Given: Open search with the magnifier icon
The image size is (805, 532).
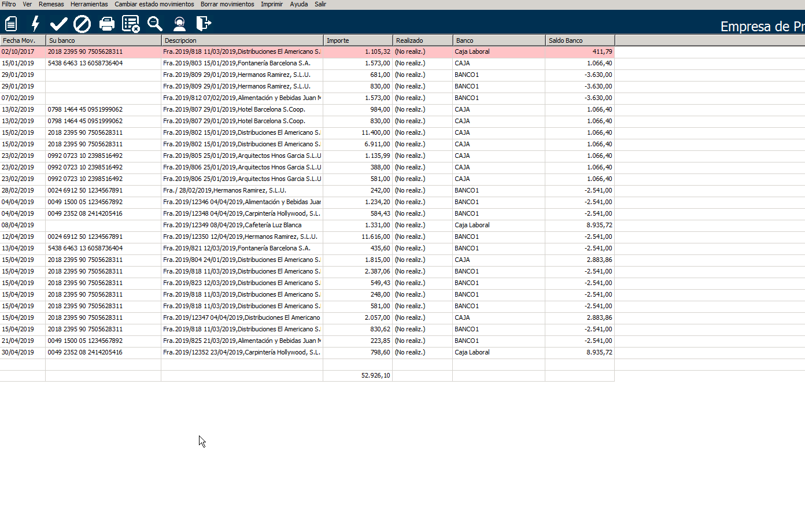Looking at the screenshot, I should coord(155,24).
